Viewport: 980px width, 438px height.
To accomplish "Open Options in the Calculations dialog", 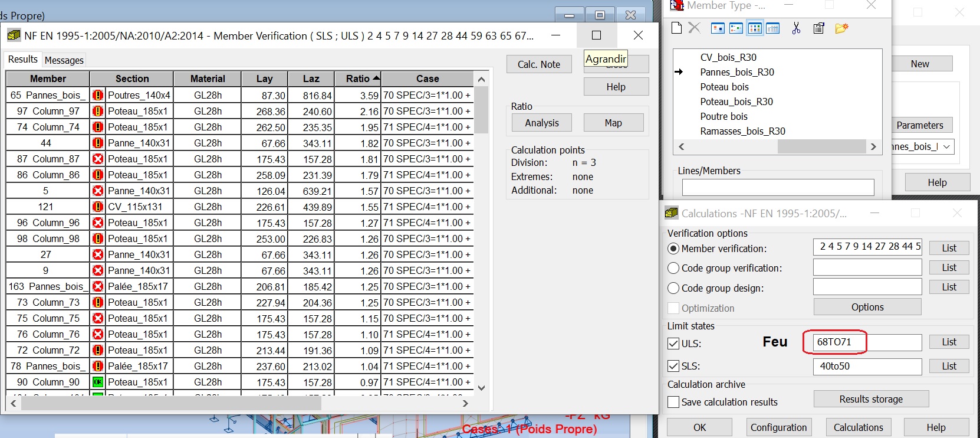I will (867, 307).
